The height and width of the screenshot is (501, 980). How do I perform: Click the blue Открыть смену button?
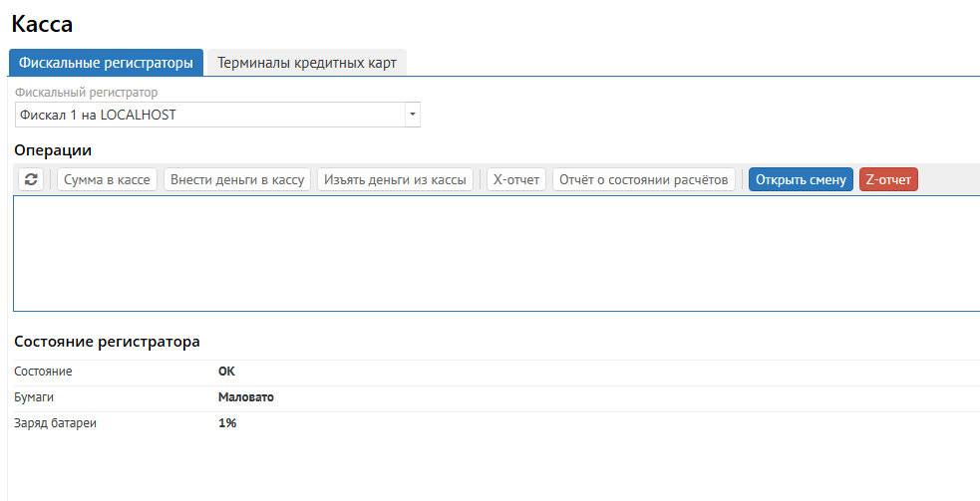(x=801, y=179)
